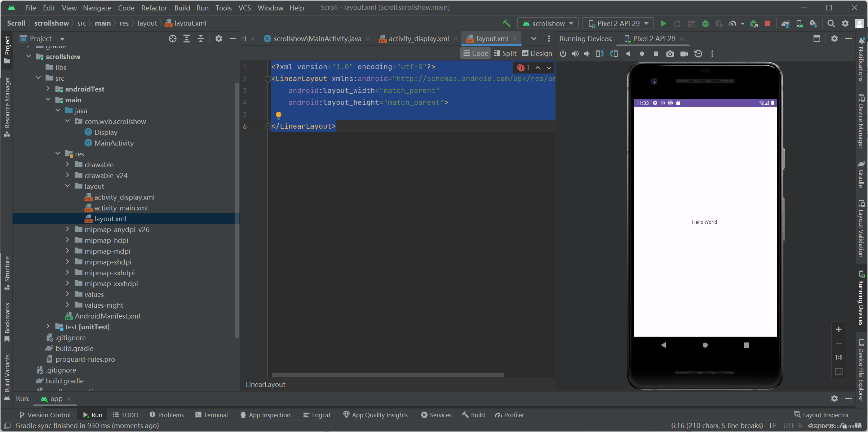Toggle the Bookmarks side panel
Screen dimensions: 868x432
click(7, 322)
